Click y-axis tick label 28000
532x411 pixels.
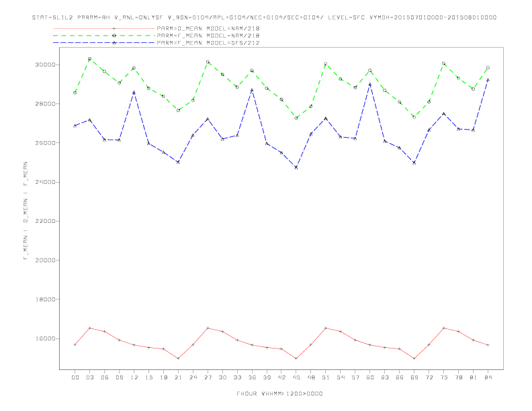tap(45, 104)
